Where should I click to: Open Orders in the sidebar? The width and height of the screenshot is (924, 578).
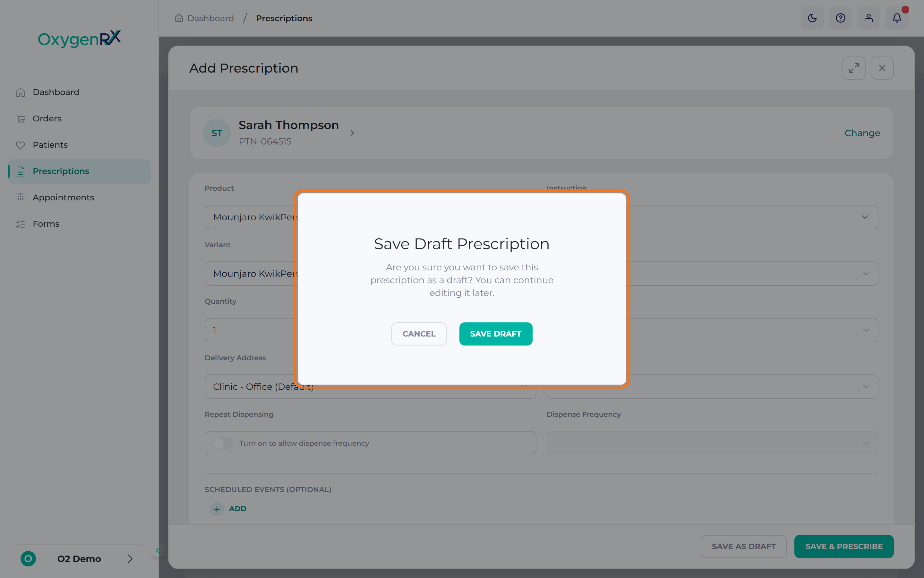click(79, 118)
